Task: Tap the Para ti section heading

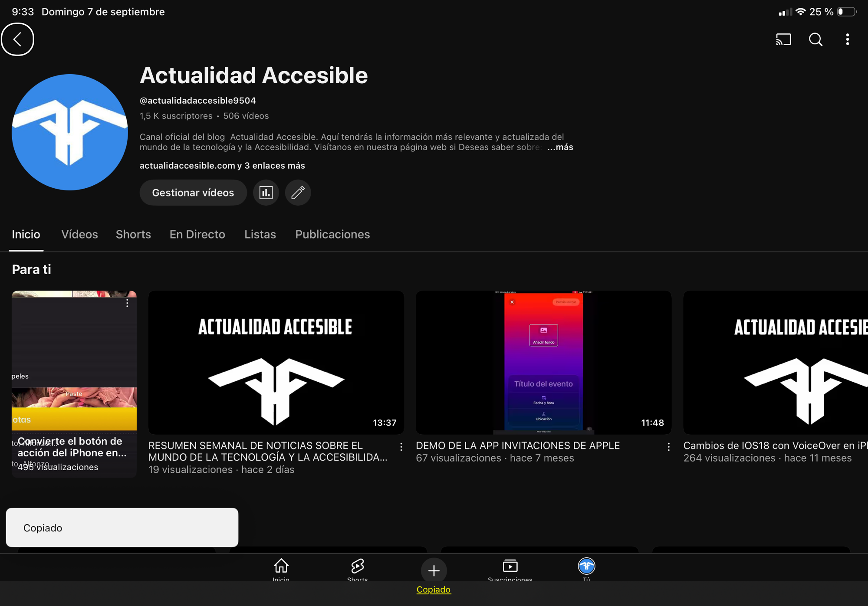Action: pyautogui.click(x=31, y=269)
